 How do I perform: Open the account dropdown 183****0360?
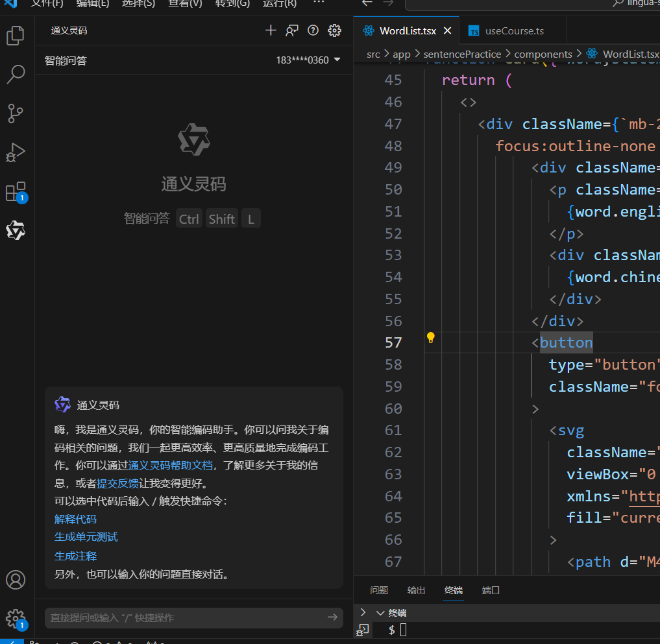308,60
